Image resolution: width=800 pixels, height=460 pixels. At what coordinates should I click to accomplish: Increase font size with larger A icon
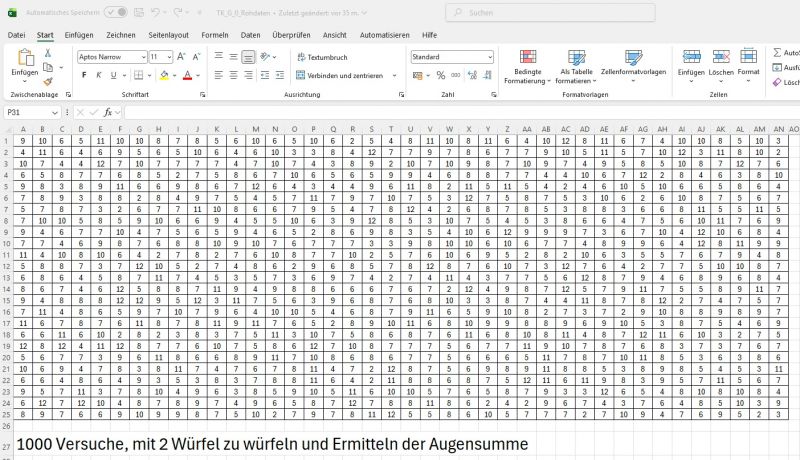point(181,57)
